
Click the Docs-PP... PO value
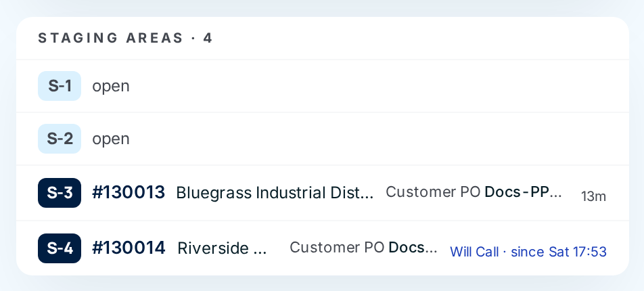tap(523, 192)
